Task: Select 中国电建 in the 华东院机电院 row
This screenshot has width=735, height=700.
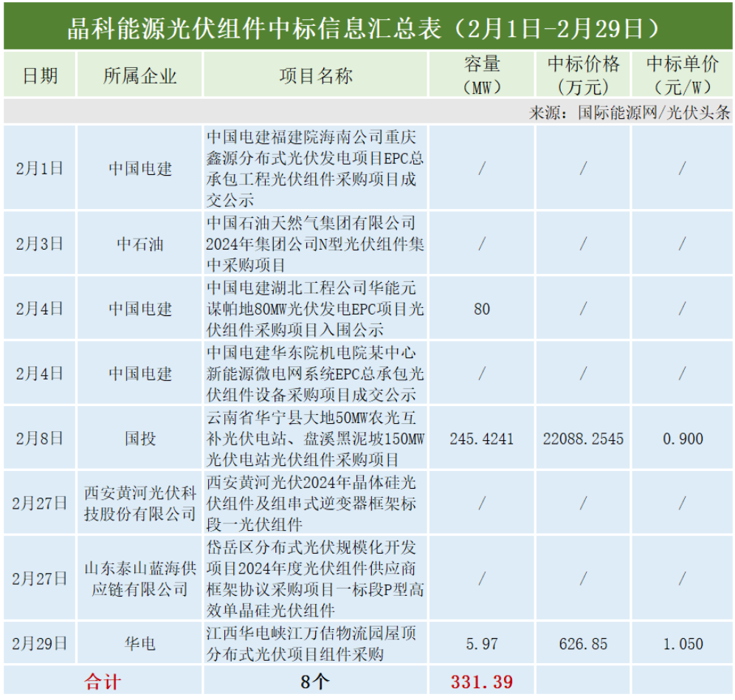Action: (x=139, y=373)
